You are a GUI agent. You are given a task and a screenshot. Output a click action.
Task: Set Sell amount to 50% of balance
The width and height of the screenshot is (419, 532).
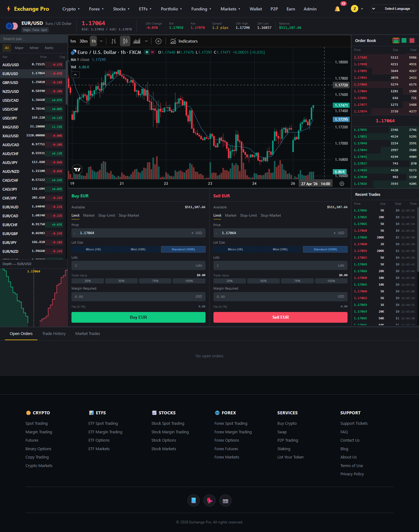pyautogui.click(x=263, y=281)
